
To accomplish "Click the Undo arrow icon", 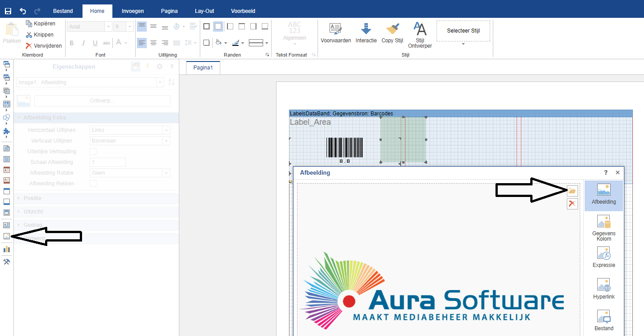I will click(x=23, y=11).
